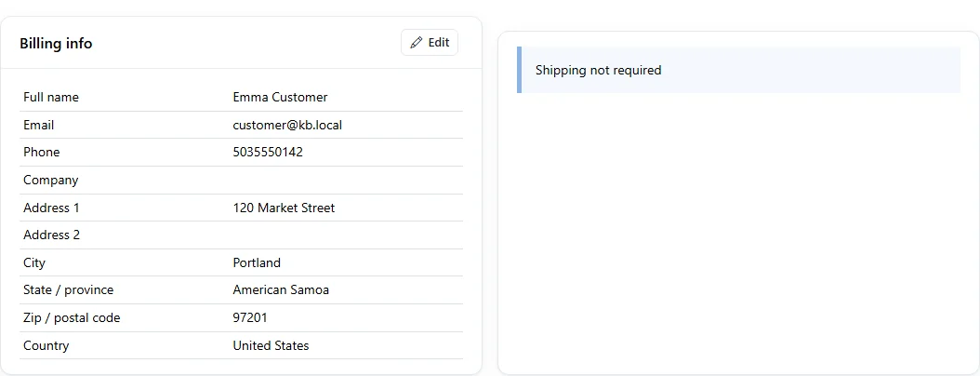The image size is (980, 376).
Task: Click the address 120 Market Street
Action: (x=284, y=208)
